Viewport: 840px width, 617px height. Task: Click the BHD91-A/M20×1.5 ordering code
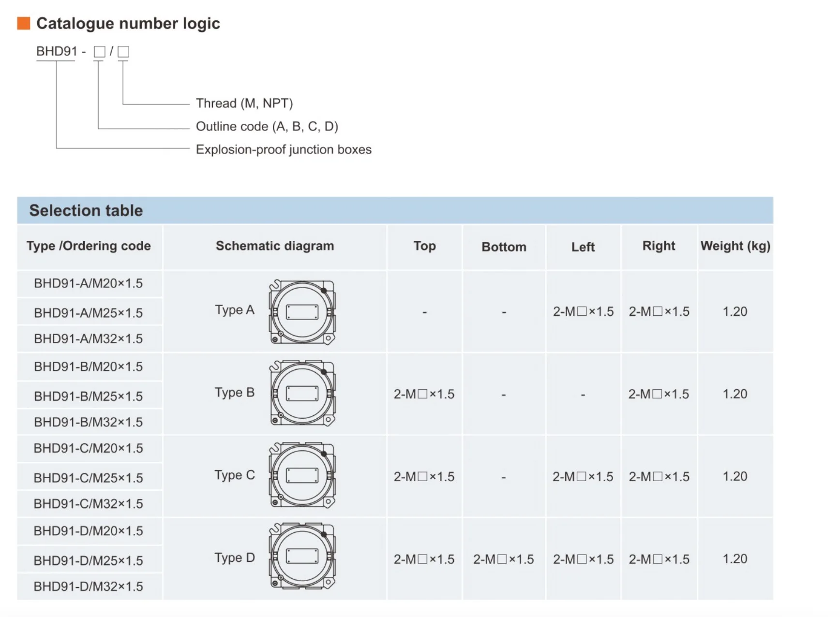click(x=89, y=283)
